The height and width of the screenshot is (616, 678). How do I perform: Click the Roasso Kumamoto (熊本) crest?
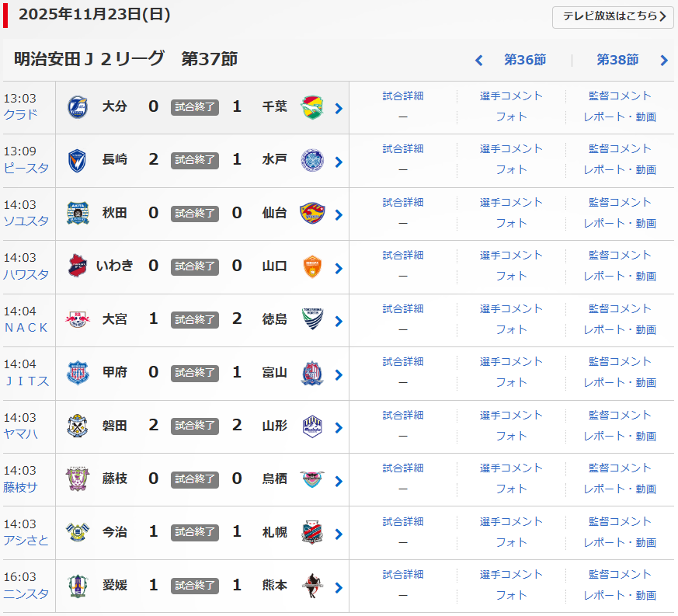(312, 585)
